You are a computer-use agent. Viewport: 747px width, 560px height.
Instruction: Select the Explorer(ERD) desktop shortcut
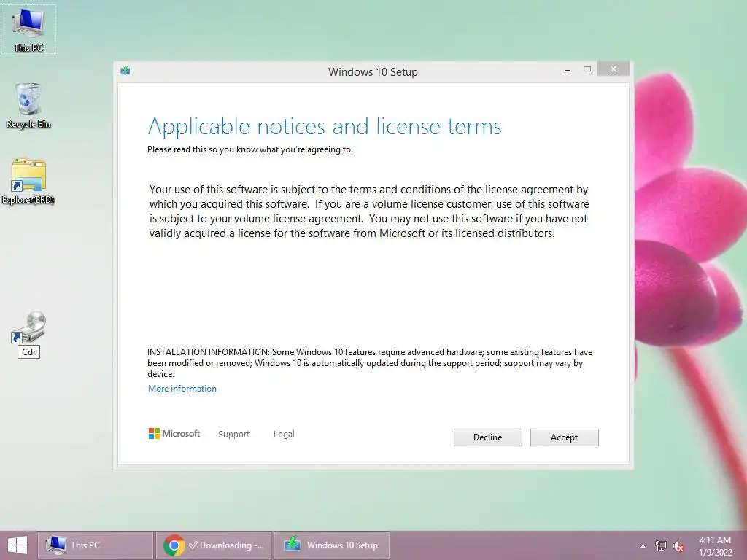[28, 182]
